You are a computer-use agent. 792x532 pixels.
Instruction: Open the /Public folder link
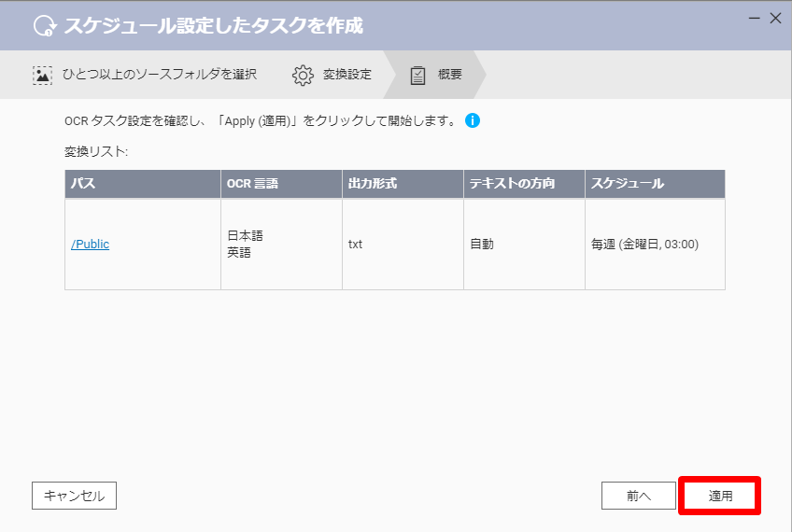(x=90, y=245)
